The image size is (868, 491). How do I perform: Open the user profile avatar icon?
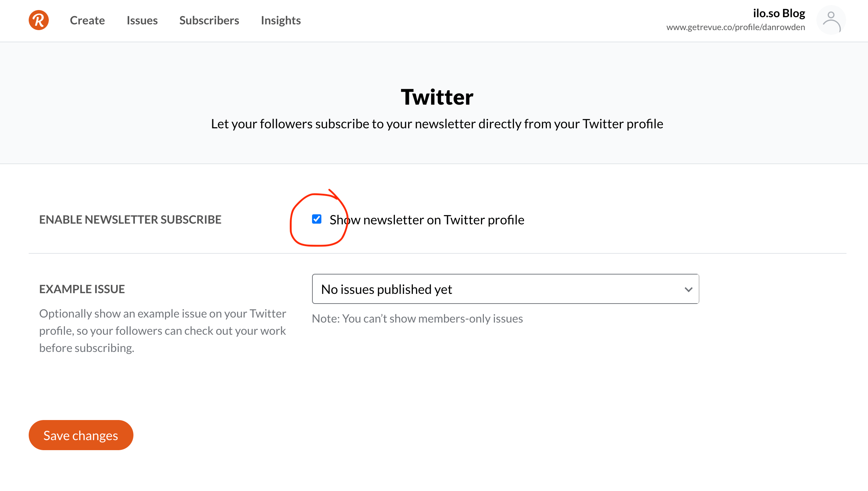[831, 20]
